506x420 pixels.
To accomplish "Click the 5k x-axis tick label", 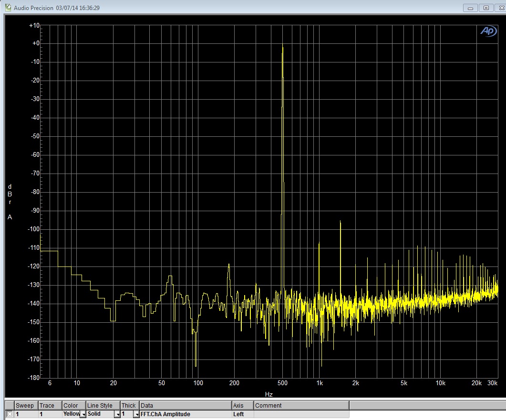I will tap(404, 383).
